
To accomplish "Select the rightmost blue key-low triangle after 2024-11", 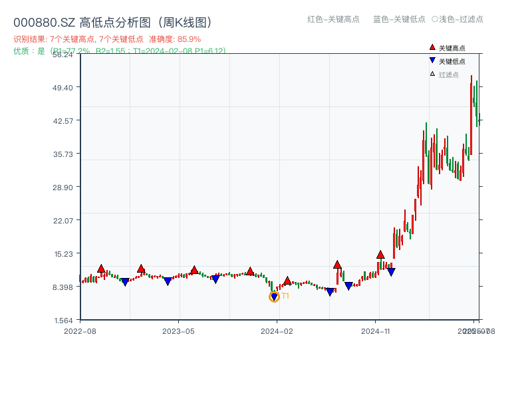I will point(391,272).
